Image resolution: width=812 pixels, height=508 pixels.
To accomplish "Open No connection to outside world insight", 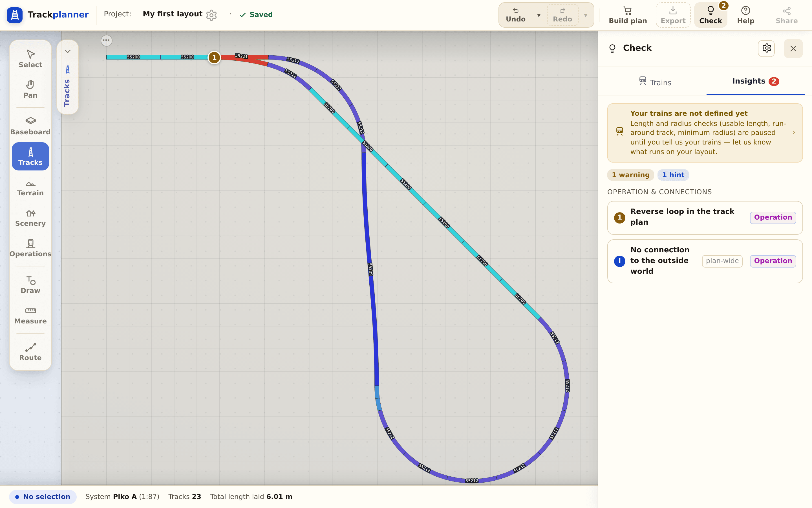I will click(x=705, y=261).
